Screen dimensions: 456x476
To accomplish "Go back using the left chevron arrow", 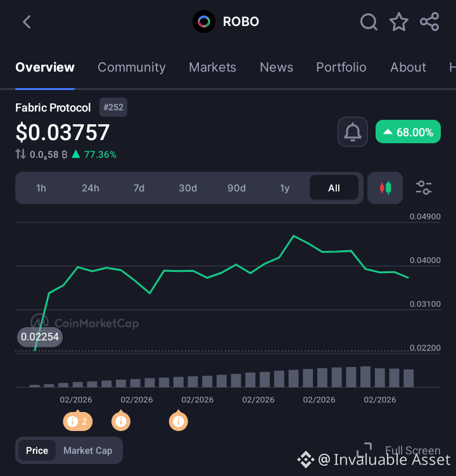I will (27, 22).
